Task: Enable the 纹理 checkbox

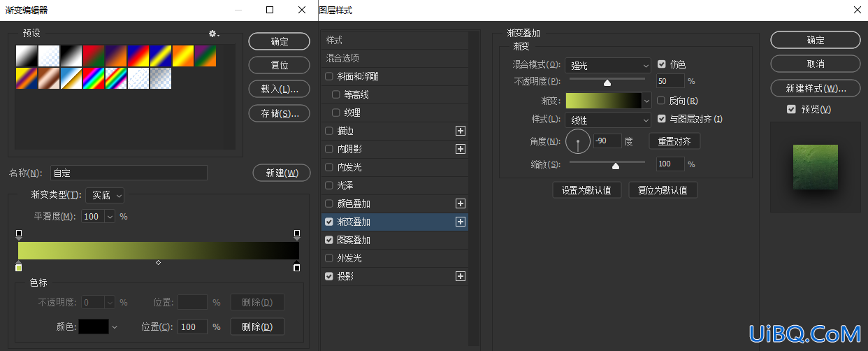Action: [x=336, y=113]
